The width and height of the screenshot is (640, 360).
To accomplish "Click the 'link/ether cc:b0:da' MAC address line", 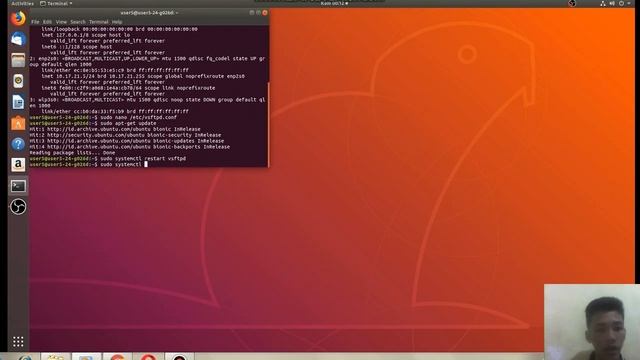I will click(x=115, y=111).
